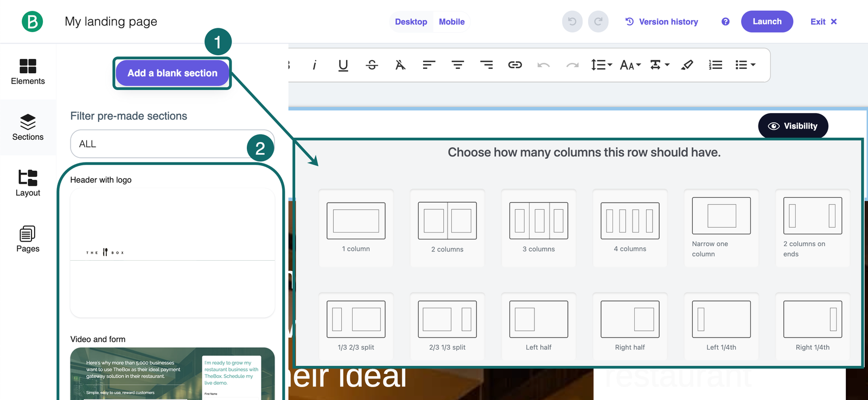
Task: Click the help question mark icon
Action: (x=725, y=22)
